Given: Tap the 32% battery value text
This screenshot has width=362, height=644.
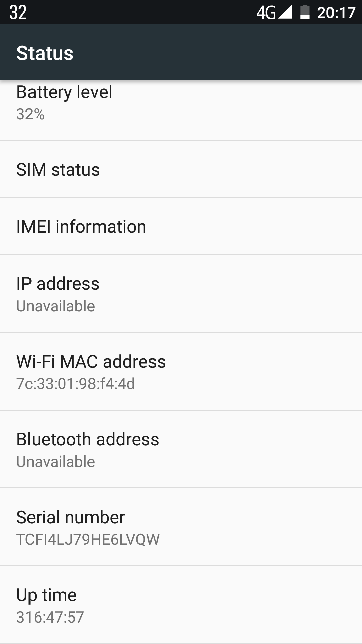Looking at the screenshot, I should [x=31, y=114].
